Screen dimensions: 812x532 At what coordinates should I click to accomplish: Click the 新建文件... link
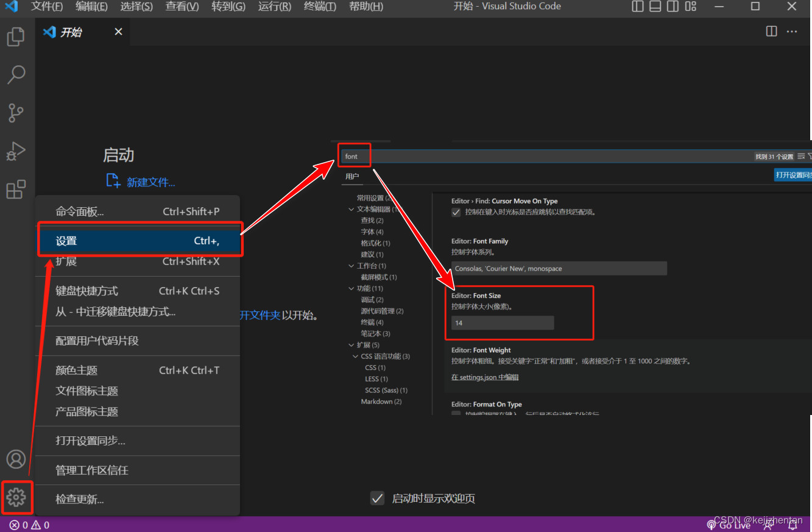coord(150,182)
